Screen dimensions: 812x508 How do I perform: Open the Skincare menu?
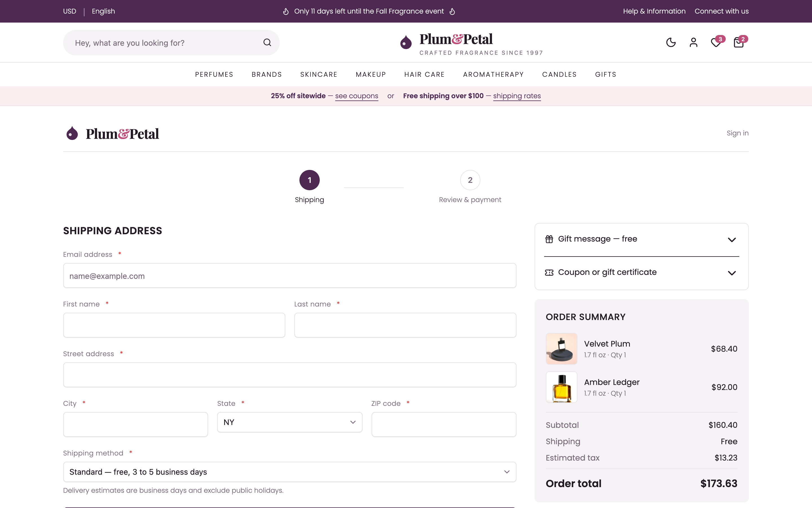click(x=318, y=74)
